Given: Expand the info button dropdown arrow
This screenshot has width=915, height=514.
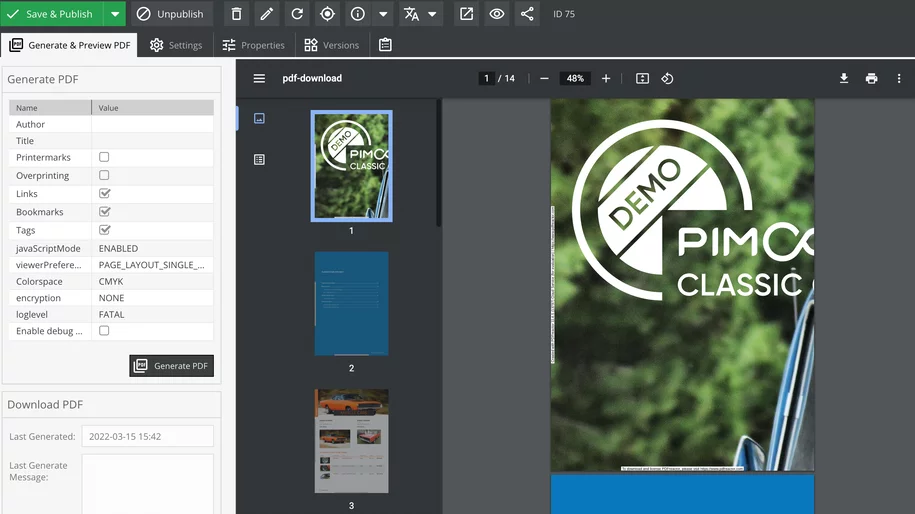Looking at the screenshot, I should [x=383, y=14].
